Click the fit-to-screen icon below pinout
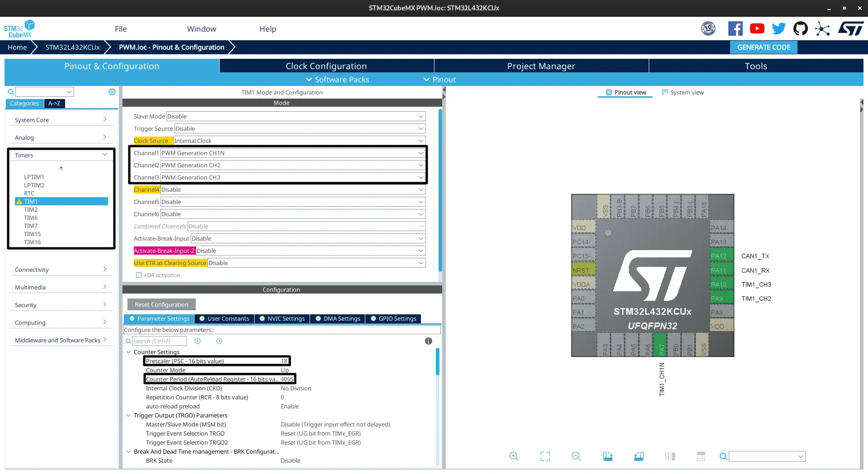Screen dimensions: 868x474 (545, 456)
